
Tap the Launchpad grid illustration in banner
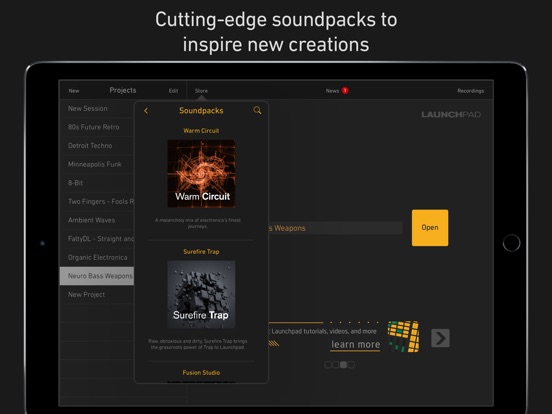tap(403, 336)
